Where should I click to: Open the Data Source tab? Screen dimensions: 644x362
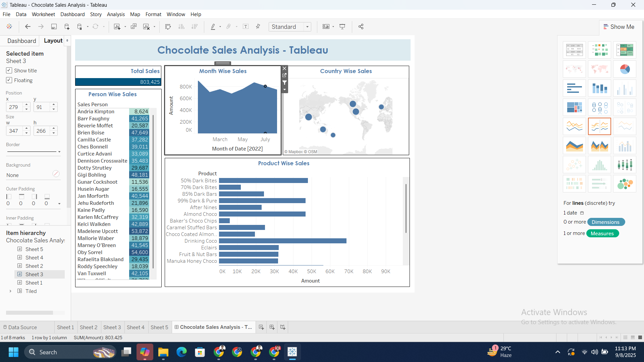coord(20,327)
